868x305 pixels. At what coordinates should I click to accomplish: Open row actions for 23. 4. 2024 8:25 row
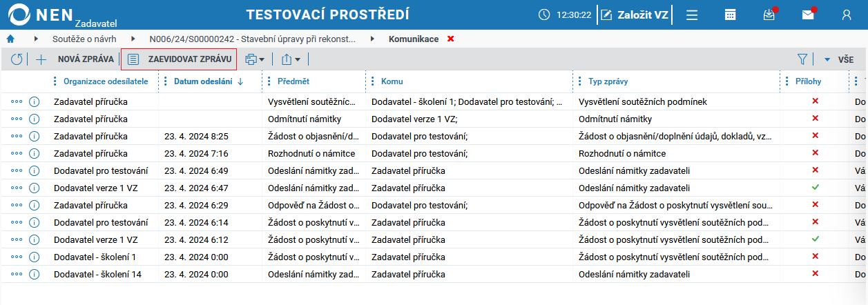17,136
